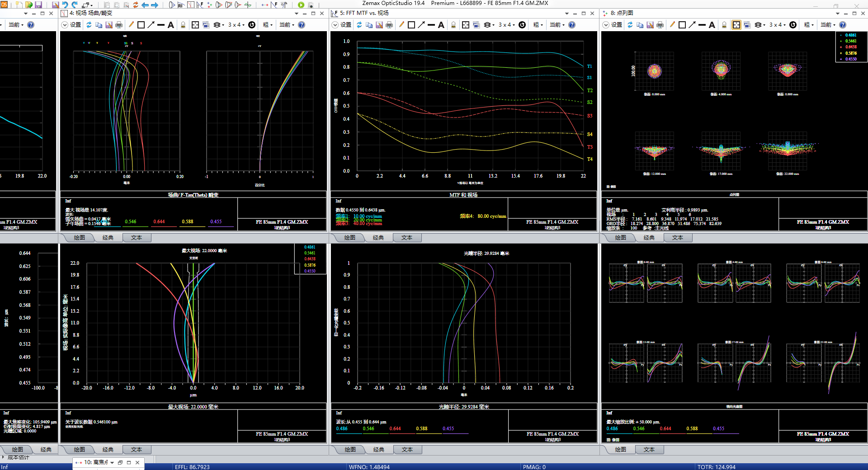Switch to 文本 tab below field curvature plot
The image size is (868, 470).
(137, 238)
